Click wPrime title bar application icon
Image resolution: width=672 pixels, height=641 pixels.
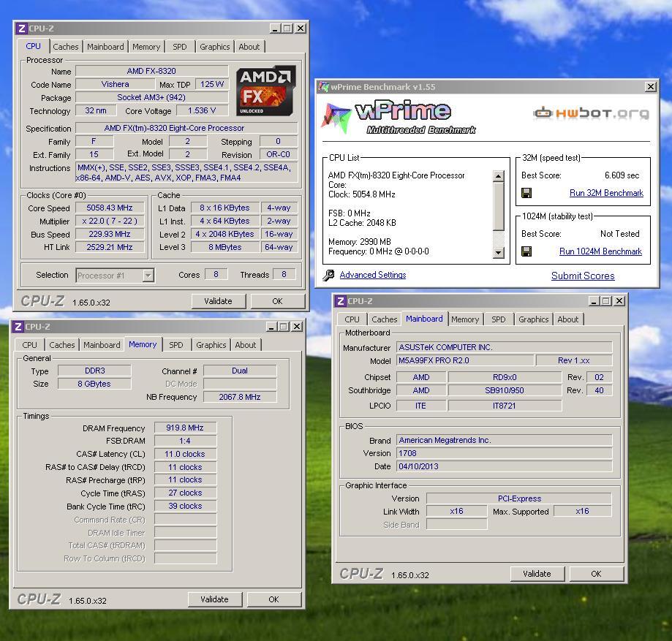(x=323, y=86)
